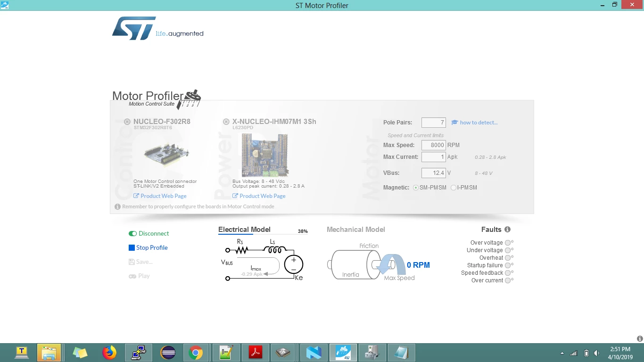Click the Disconnect toggle button
This screenshot has width=644, height=362.
(149, 233)
